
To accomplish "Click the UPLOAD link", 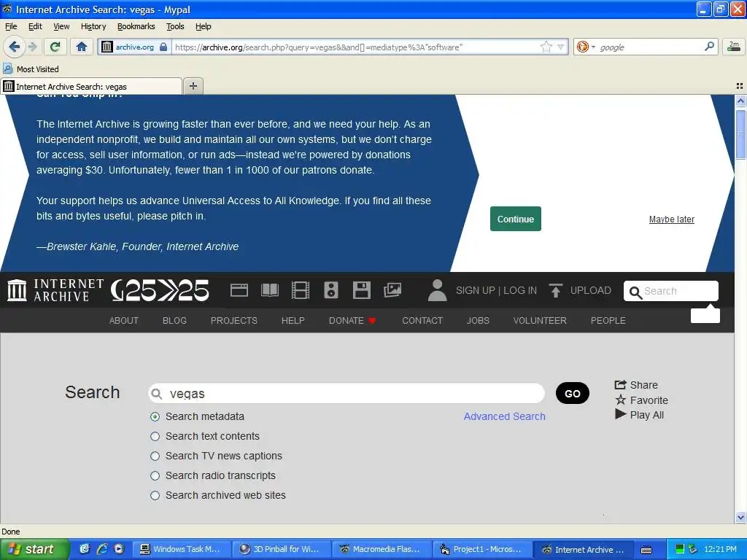I will coord(580,290).
